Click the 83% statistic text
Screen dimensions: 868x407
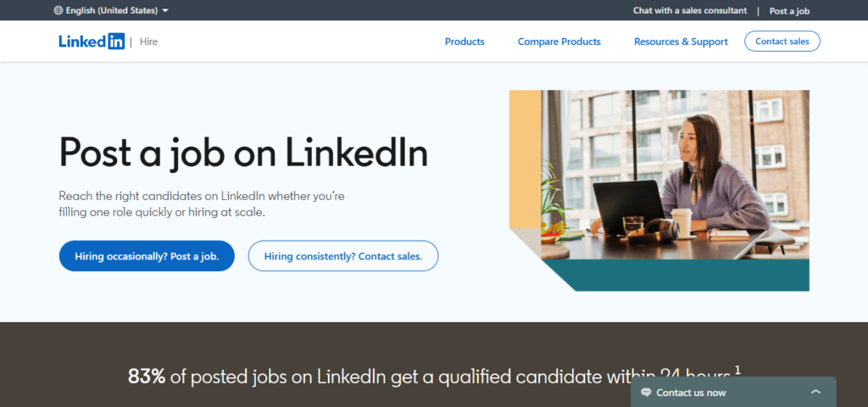147,376
